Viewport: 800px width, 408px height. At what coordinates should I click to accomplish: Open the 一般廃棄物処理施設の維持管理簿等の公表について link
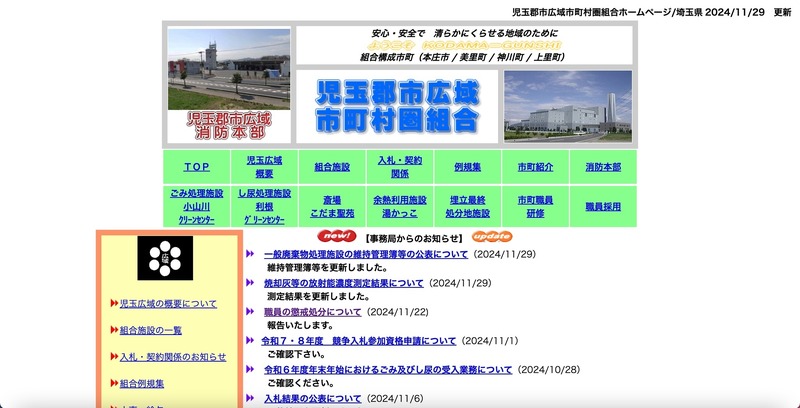[366, 255]
